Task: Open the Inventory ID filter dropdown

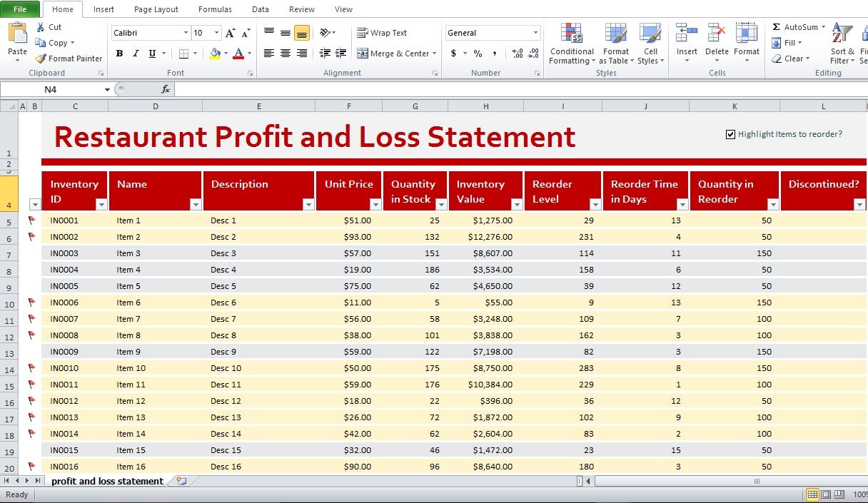Action: pos(101,205)
